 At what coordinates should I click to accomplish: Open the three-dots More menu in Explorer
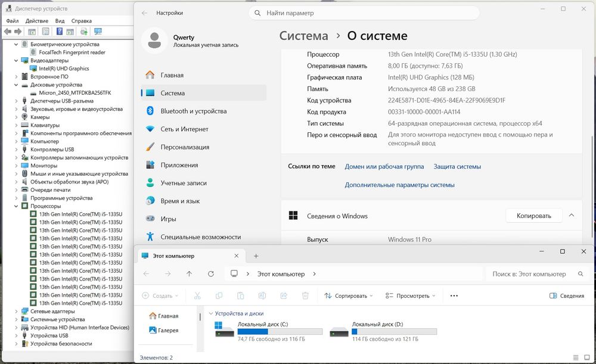[454, 295]
